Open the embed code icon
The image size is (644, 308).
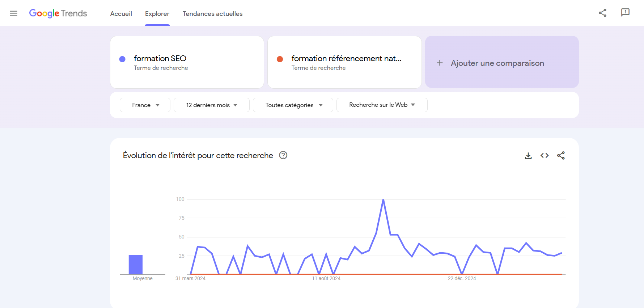tap(545, 156)
